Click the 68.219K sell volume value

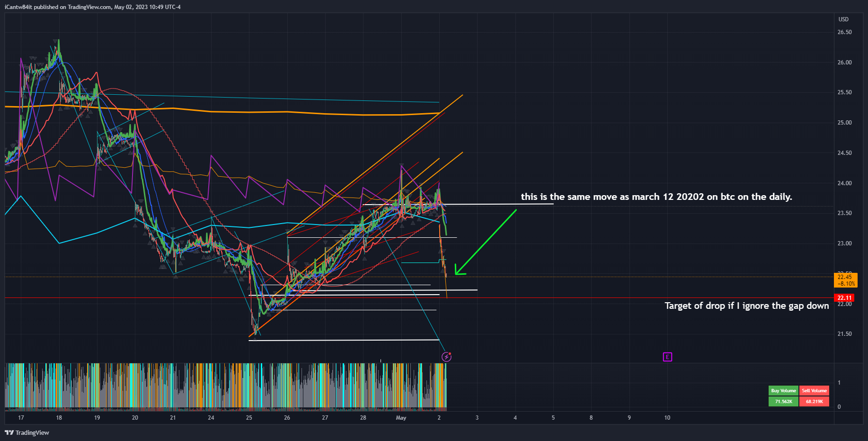tap(814, 401)
